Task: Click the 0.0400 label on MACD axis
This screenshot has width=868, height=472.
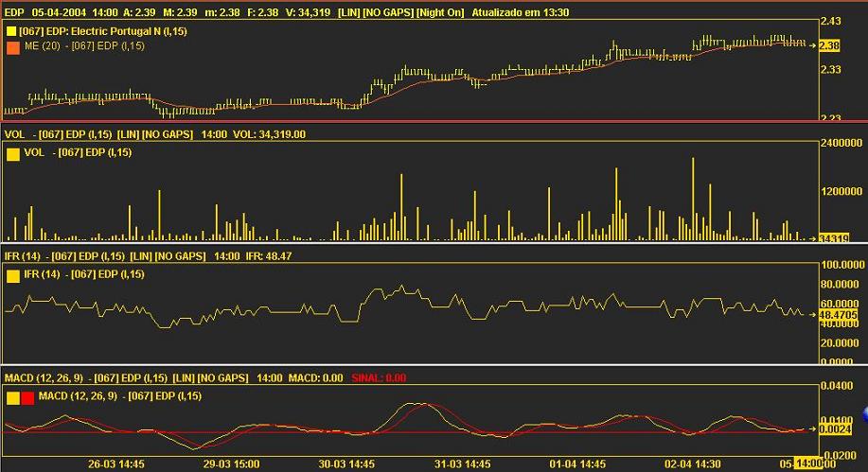Action: (837, 386)
